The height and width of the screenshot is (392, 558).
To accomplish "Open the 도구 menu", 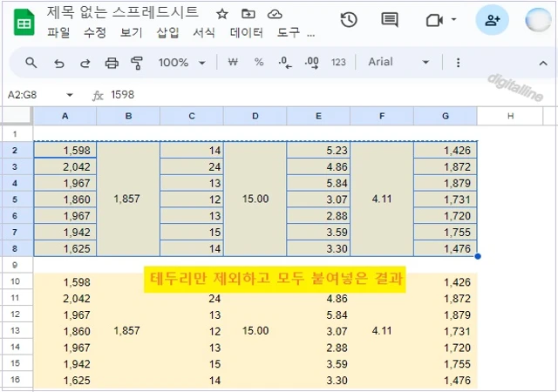I will click(x=289, y=33).
